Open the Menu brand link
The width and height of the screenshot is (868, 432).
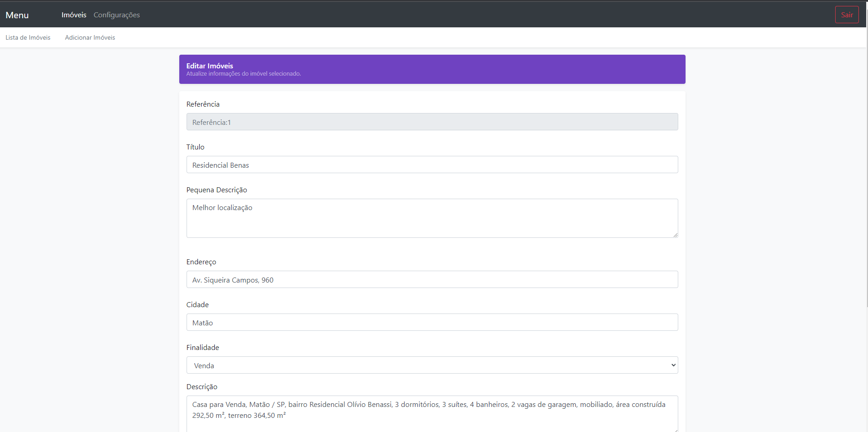click(16, 15)
